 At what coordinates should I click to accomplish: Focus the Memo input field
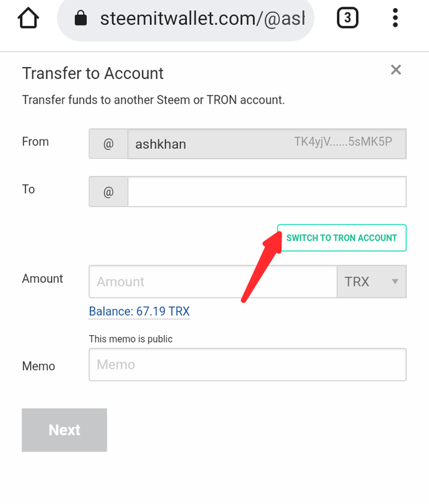coord(247,365)
